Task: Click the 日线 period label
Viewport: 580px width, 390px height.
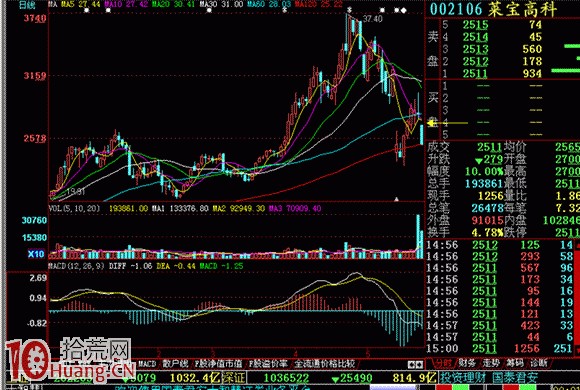Action: (27, 5)
